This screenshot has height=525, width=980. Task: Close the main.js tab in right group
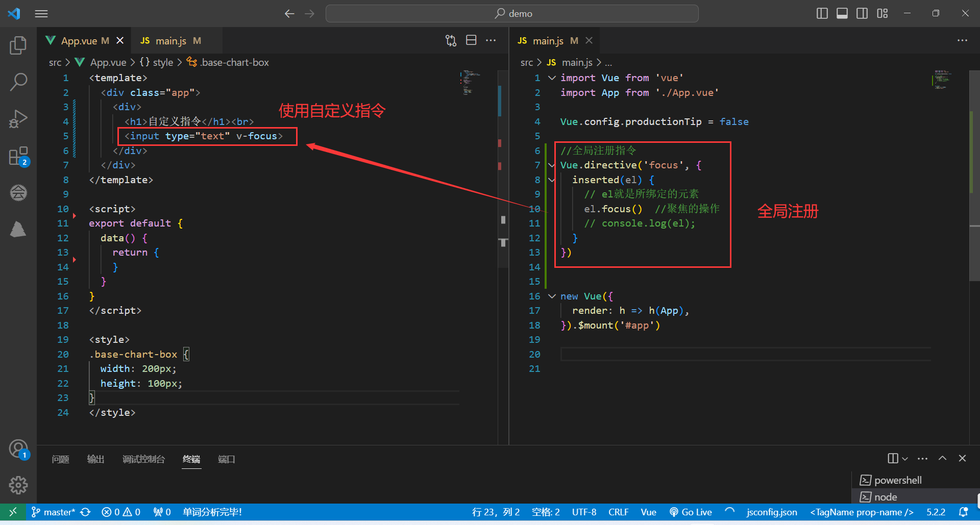point(589,40)
